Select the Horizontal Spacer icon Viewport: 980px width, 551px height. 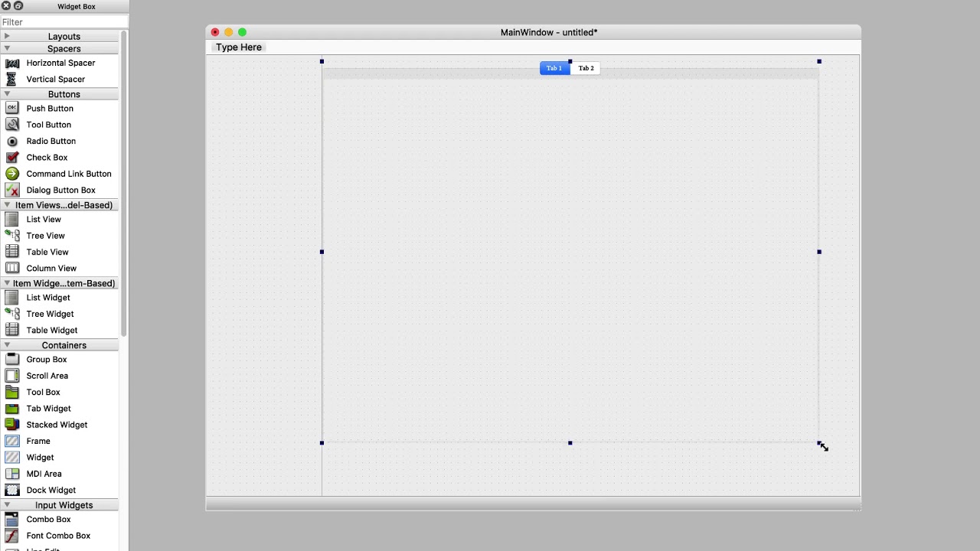tap(12, 63)
